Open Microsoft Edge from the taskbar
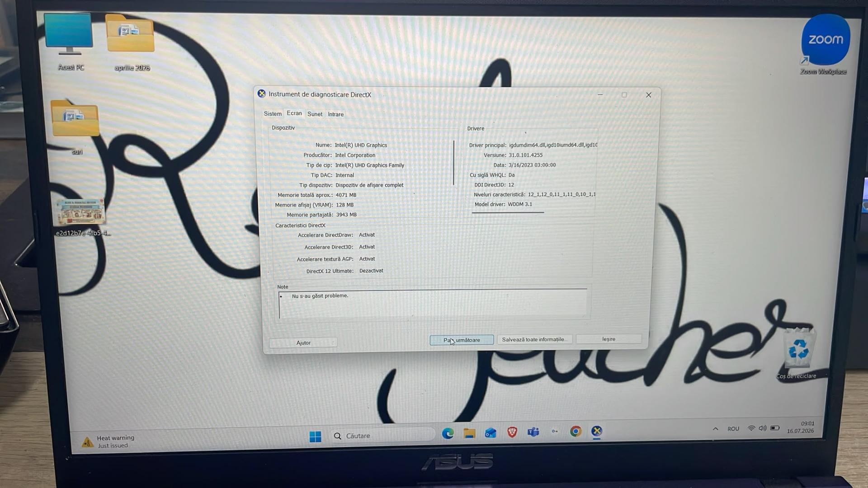 click(448, 433)
